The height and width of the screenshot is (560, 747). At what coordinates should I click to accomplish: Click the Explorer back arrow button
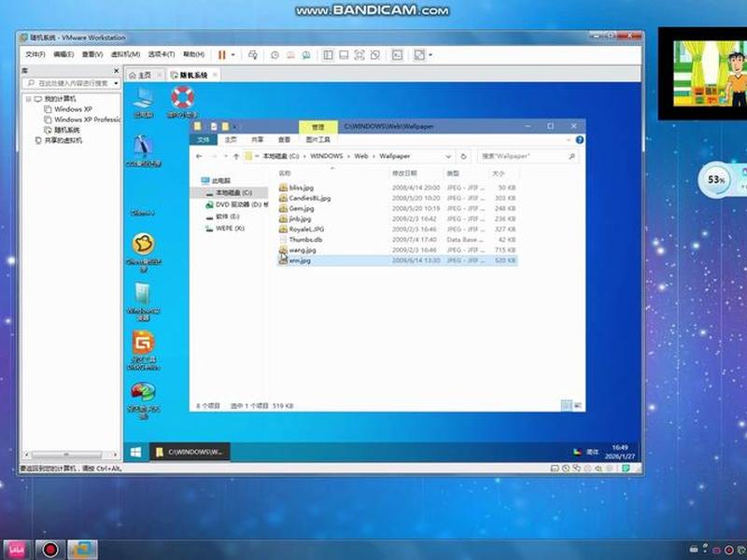click(x=199, y=156)
